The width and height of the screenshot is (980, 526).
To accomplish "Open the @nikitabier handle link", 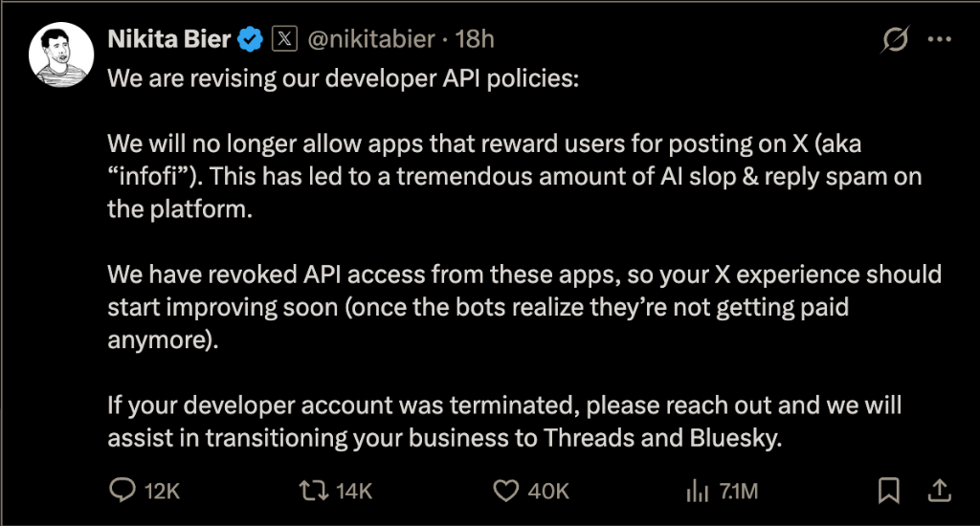I will coord(370,39).
